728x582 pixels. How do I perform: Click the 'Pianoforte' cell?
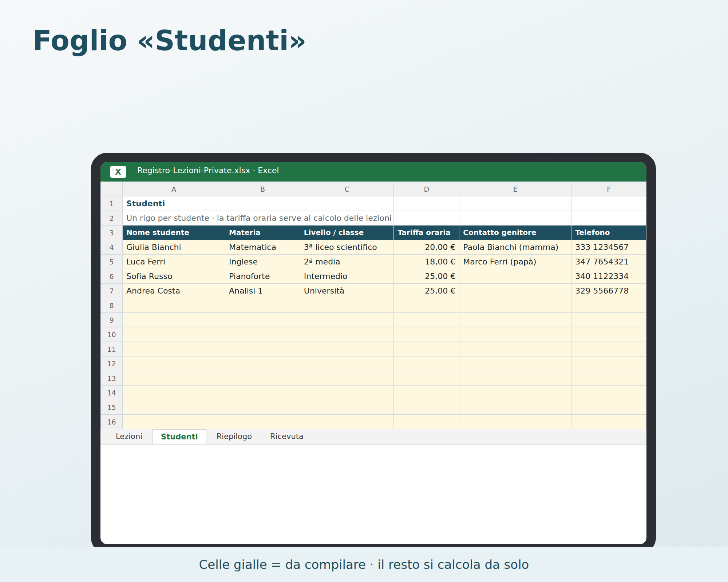[x=262, y=276]
